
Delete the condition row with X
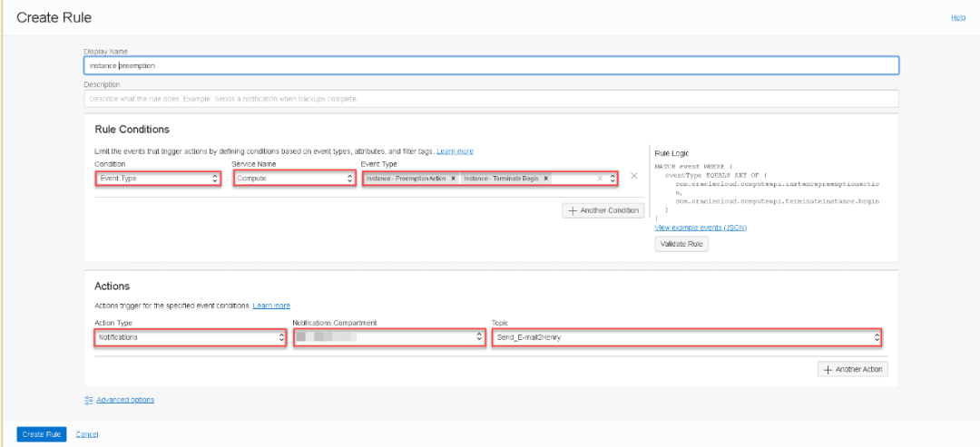point(633,176)
